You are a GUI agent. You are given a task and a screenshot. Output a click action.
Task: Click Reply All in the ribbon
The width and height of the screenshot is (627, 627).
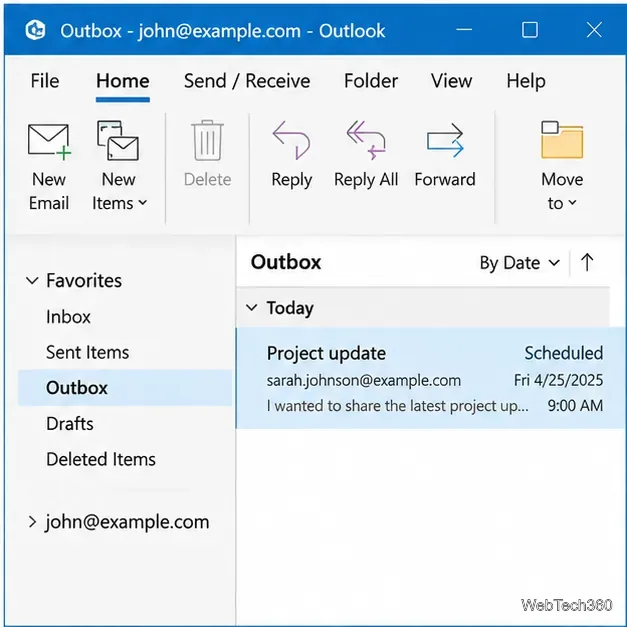click(x=366, y=155)
